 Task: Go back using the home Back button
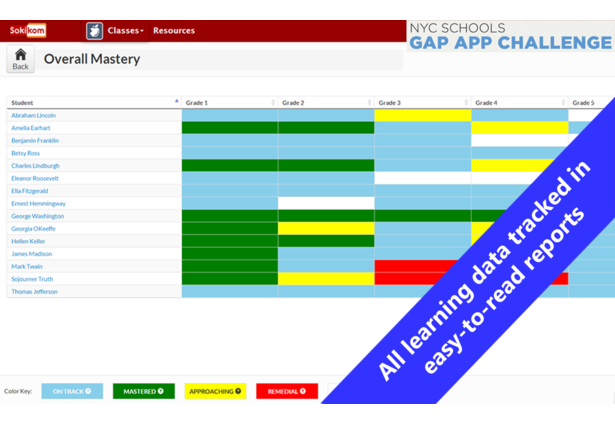click(20, 59)
